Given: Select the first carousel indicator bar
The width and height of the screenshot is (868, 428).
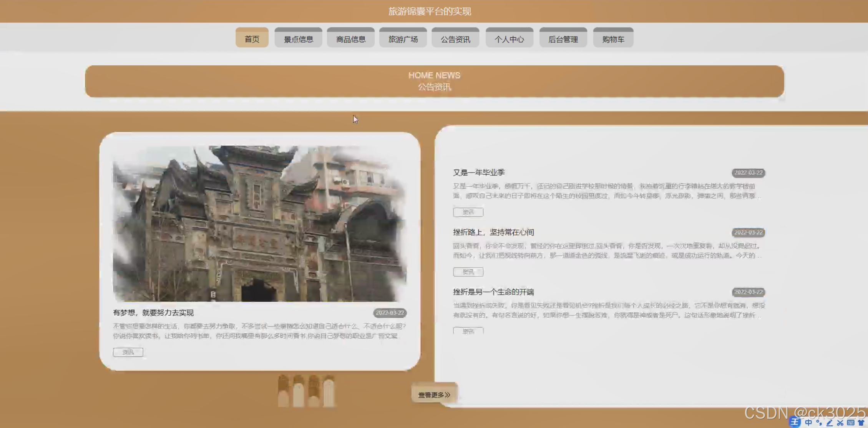Looking at the screenshot, I should click(x=283, y=391).
